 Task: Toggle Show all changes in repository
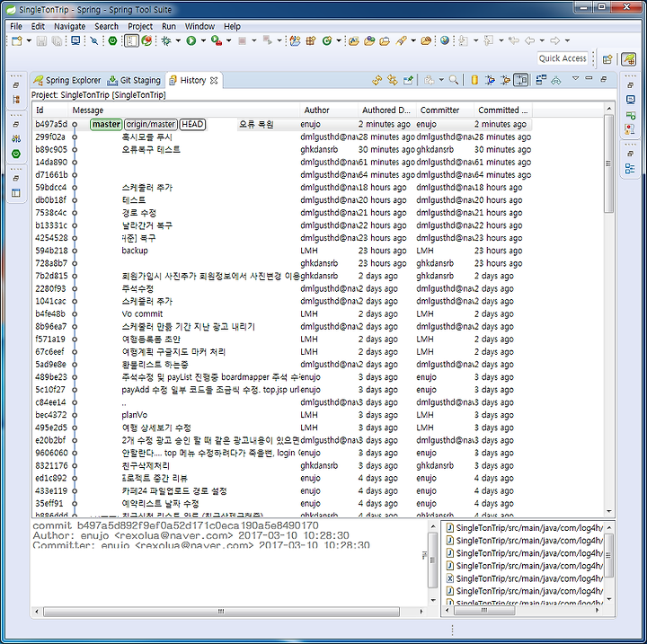[x=474, y=81]
